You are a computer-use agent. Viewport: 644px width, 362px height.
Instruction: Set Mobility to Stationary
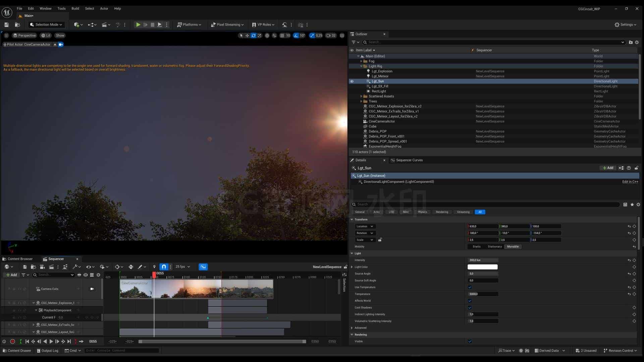[495, 247]
